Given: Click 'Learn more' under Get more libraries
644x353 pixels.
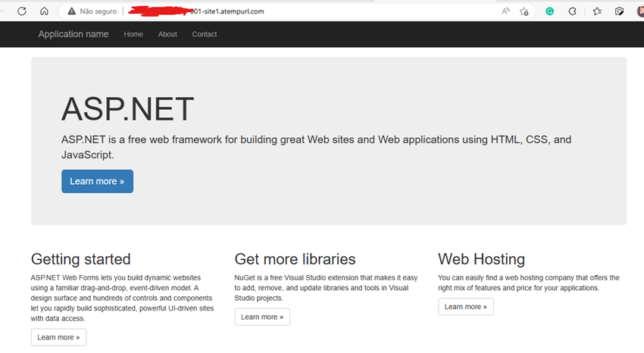Looking at the screenshot, I should (x=262, y=317).
